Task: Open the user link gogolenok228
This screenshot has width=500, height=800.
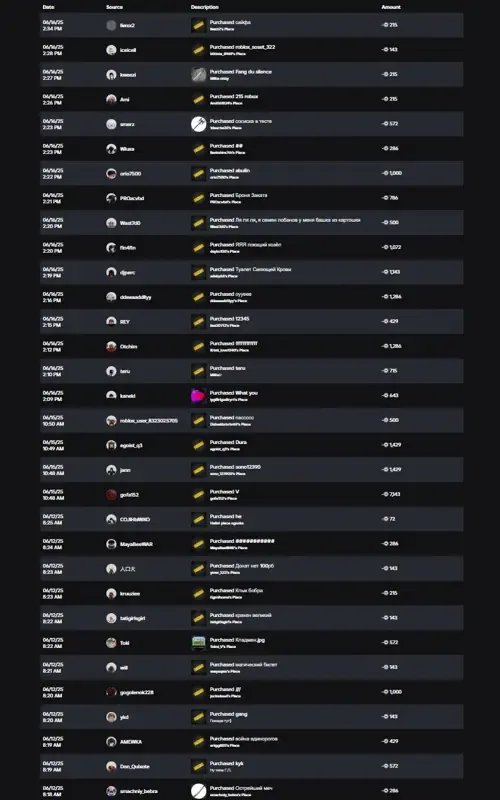Action: [x=137, y=692]
